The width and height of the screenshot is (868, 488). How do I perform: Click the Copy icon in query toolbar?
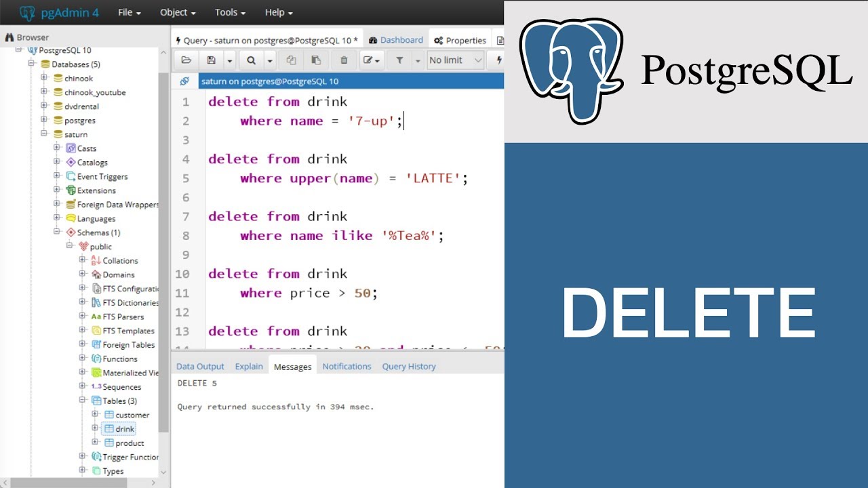(x=292, y=60)
